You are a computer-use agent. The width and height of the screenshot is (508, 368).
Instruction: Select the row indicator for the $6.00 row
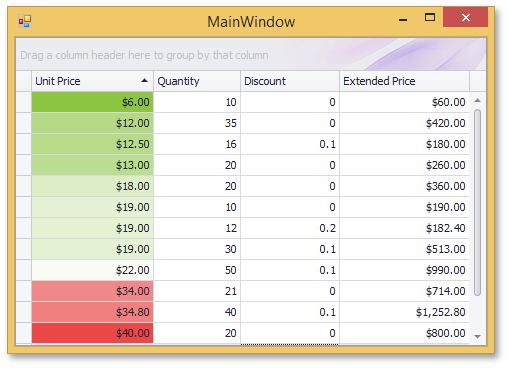[x=24, y=102]
